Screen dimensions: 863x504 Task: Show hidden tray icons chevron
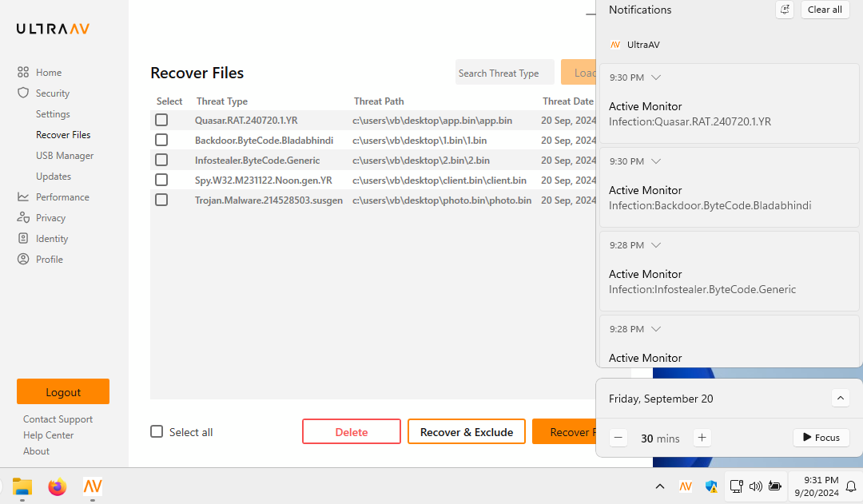tap(660, 486)
